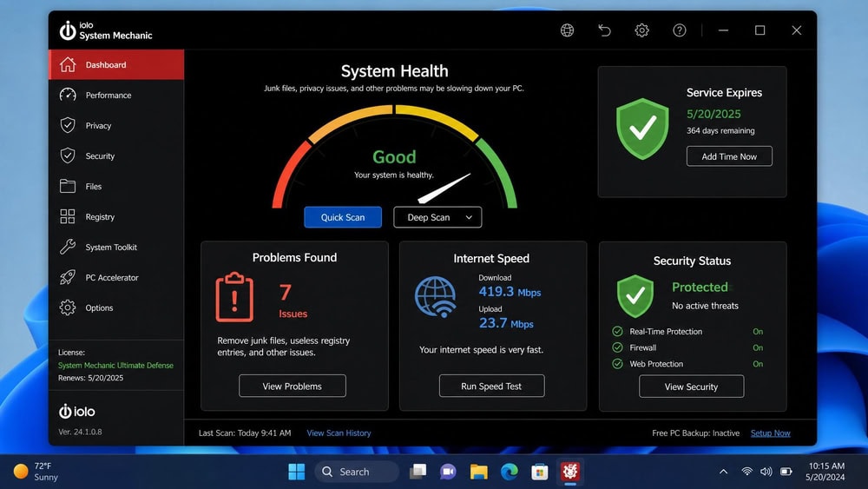Go to the Privacy section
This screenshot has height=489, width=868.
pos(116,125)
